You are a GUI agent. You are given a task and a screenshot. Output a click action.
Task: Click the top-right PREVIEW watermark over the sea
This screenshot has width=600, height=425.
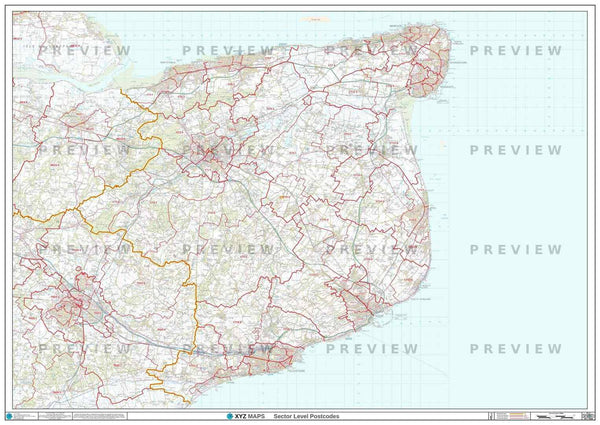[x=516, y=50]
